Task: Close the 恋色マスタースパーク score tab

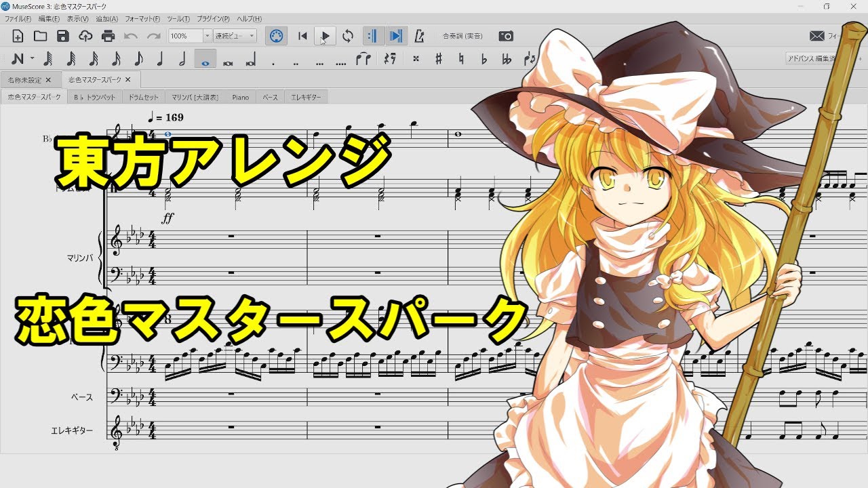Action: pyautogui.click(x=127, y=80)
